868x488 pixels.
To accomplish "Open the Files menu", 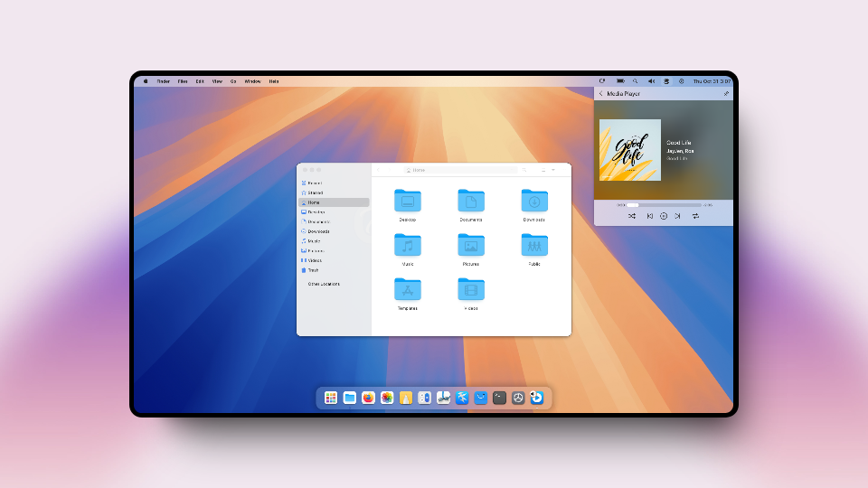I will [183, 81].
